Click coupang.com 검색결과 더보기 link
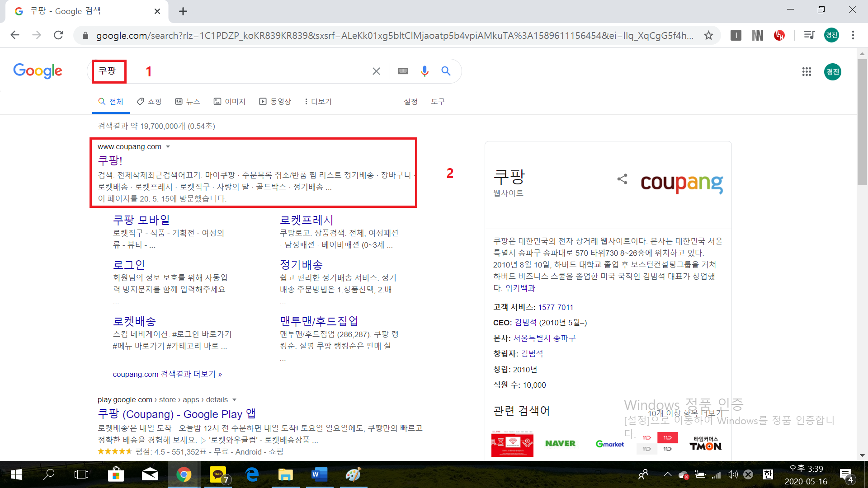This screenshot has height=488, width=868. click(167, 374)
